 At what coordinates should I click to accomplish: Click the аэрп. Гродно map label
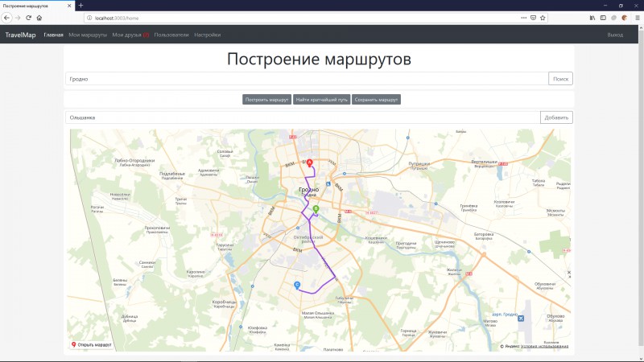[505, 315]
